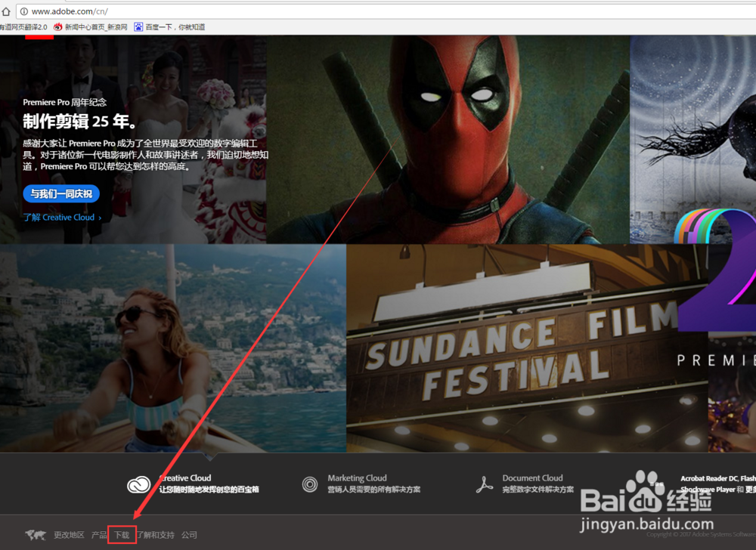Viewport: 756px width, 550px height.
Task: Click the site info icon in address bar
Action: pos(23,11)
